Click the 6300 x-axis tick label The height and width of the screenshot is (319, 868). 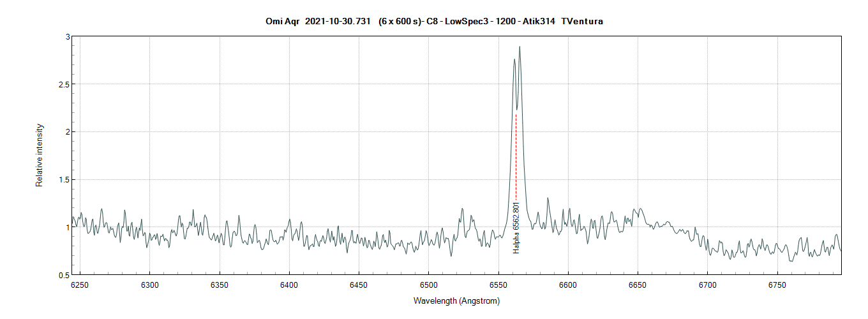click(x=149, y=285)
